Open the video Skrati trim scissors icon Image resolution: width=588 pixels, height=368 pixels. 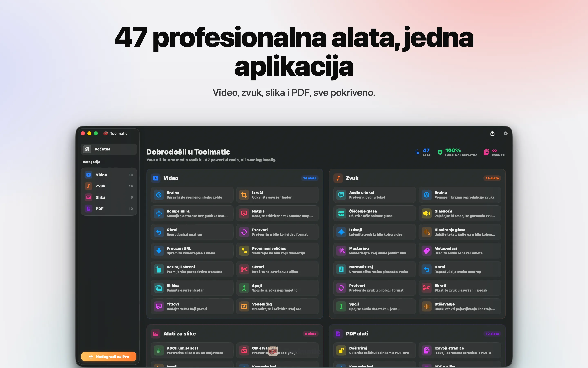244,269
